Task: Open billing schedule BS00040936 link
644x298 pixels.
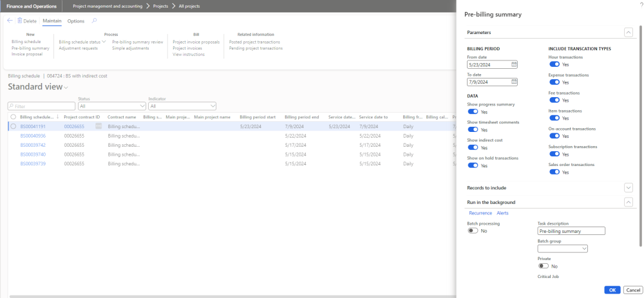Action: (x=33, y=136)
